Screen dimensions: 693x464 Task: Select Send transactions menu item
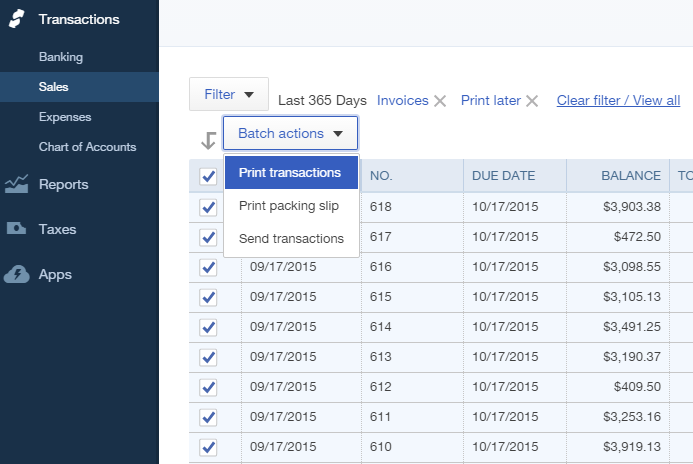291,239
